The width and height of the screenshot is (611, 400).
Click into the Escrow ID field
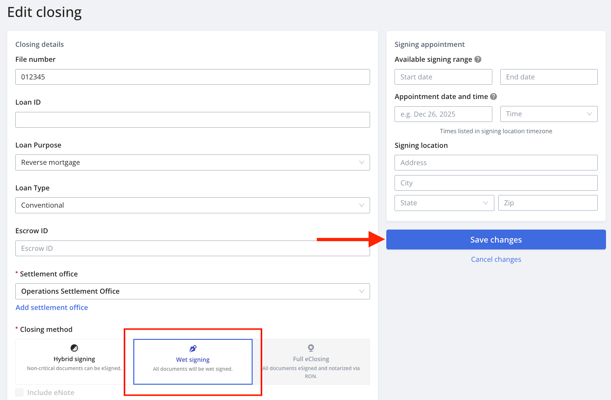(x=192, y=248)
